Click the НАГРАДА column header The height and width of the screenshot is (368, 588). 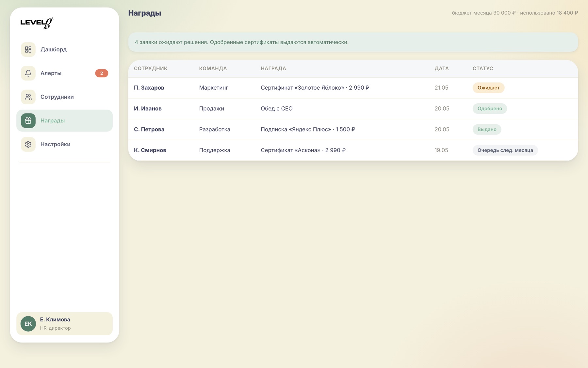click(x=273, y=68)
